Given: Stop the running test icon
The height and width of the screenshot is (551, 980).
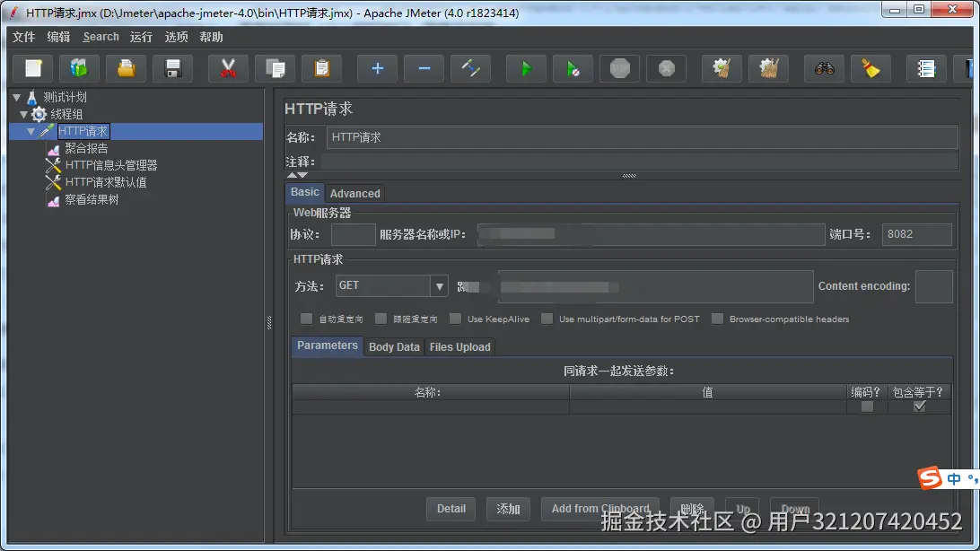Looking at the screenshot, I should click(619, 68).
